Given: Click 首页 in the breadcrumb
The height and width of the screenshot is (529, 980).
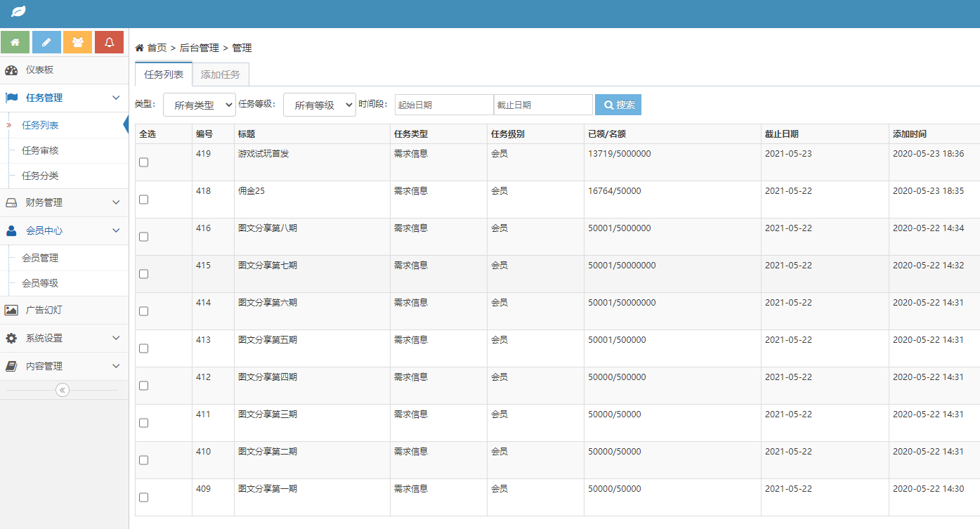Looking at the screenshot, I should tap(156, 48).
